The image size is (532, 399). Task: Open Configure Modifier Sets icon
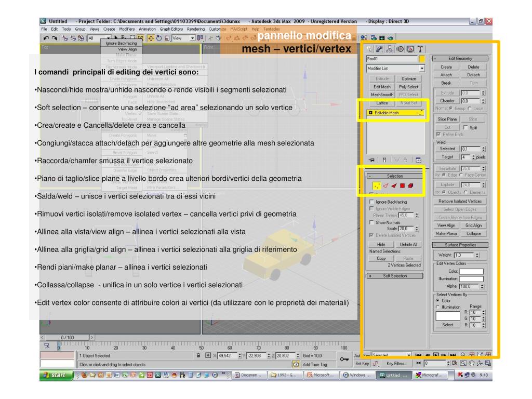(418, 160)
